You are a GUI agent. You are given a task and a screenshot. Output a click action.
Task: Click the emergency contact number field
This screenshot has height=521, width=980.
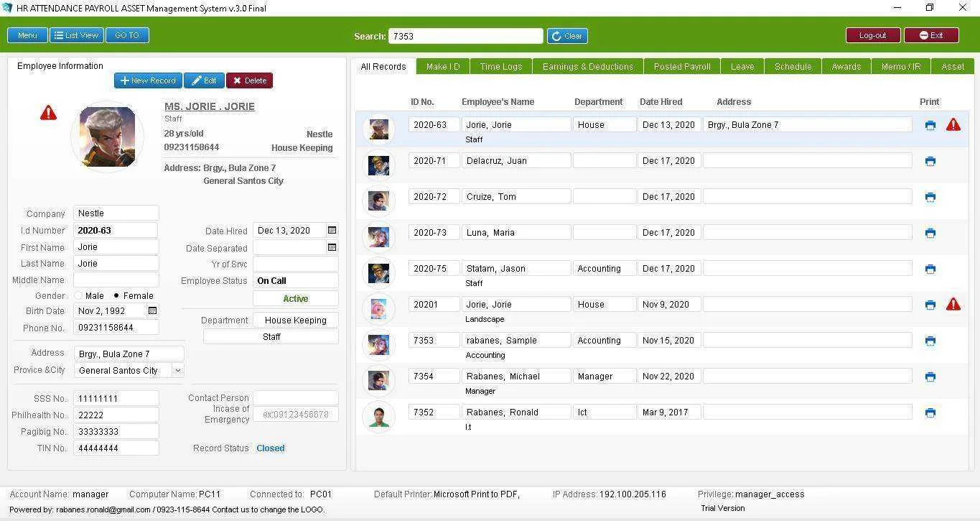295,414
